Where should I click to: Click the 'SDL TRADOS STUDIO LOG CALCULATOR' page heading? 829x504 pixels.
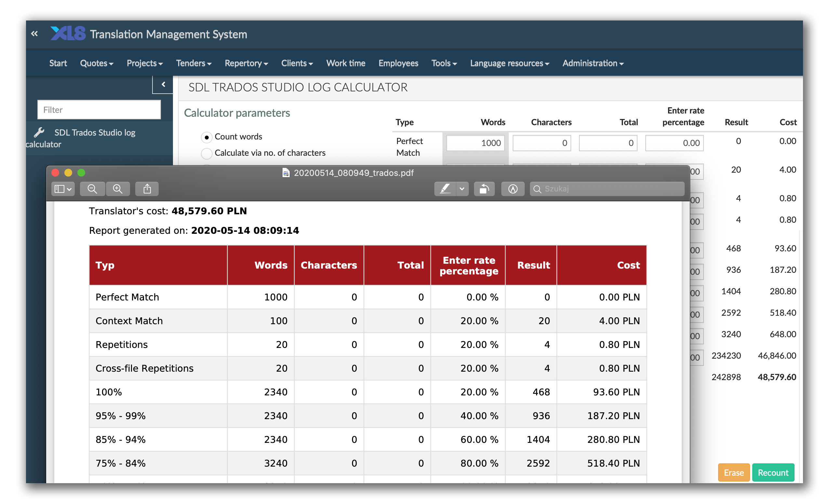click(x=298, y=87)
